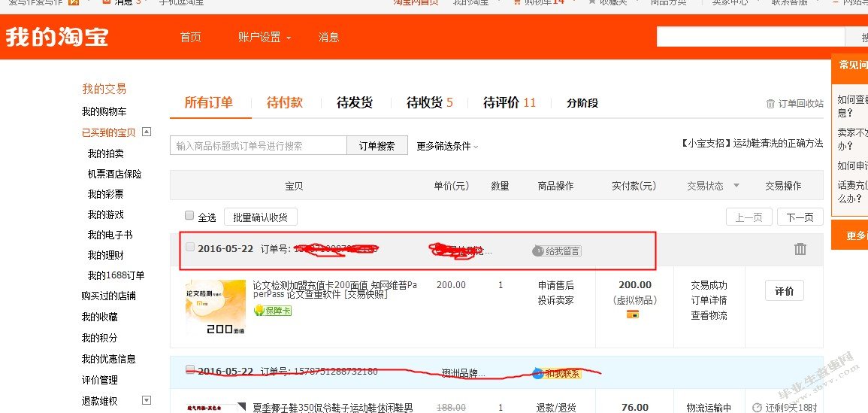Image resolution: width=868 pixels, height=413 pixels.
Task: Open 查看物流 link
Action: 709,316
